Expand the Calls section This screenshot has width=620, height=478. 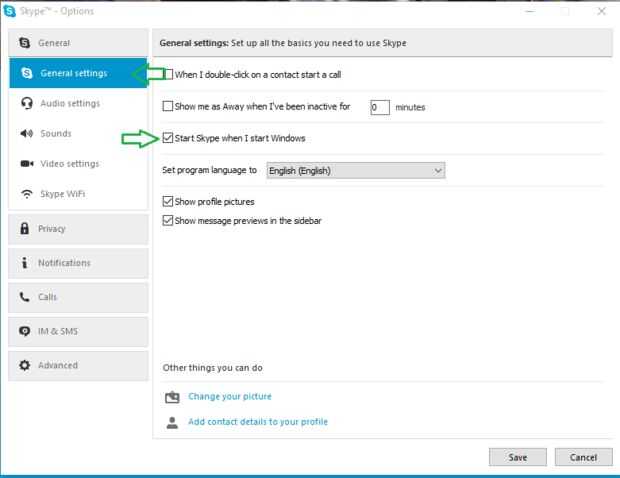(x=78, y=297)
